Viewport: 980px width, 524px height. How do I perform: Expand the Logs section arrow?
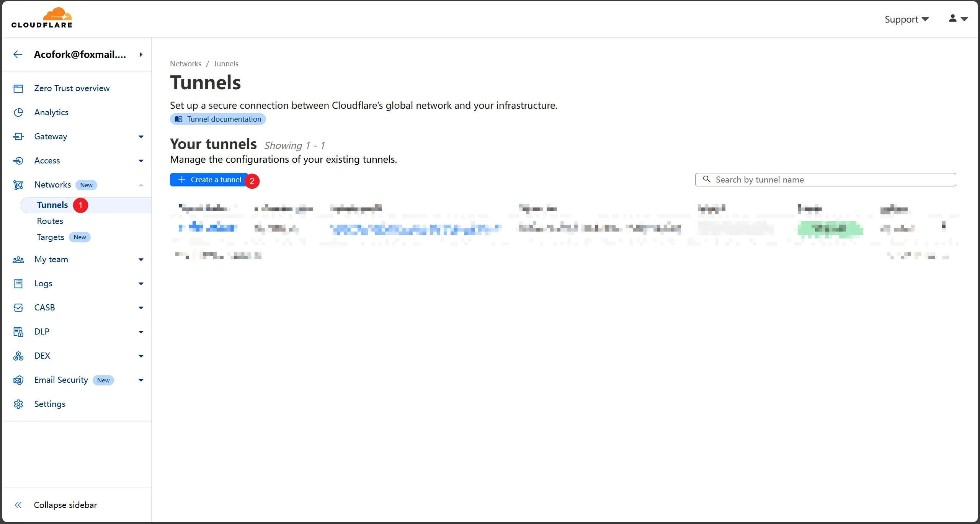(x=141, y=284)
